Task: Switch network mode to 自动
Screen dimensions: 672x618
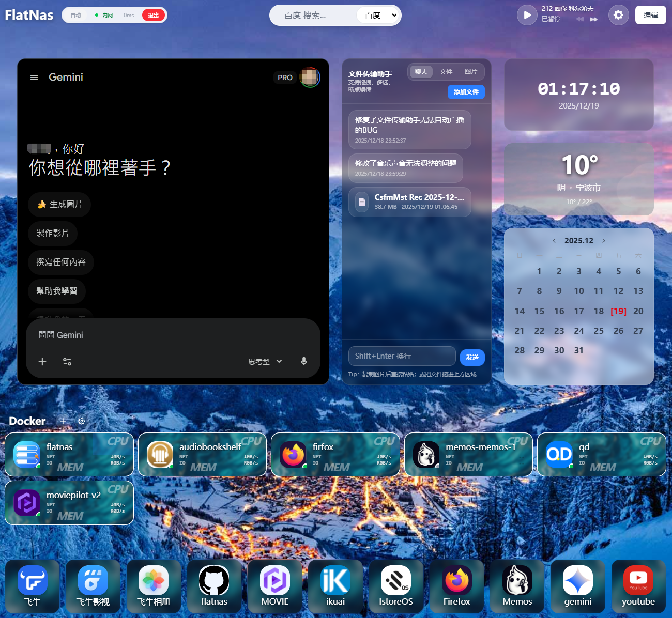Action: (76, 16)
